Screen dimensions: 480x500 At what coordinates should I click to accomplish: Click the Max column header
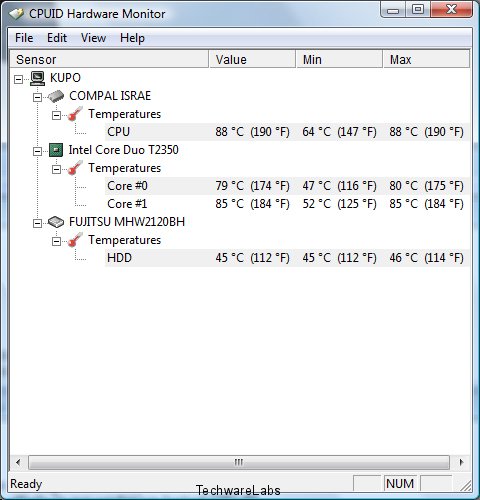pyautogui.click(x=427, y=59)
